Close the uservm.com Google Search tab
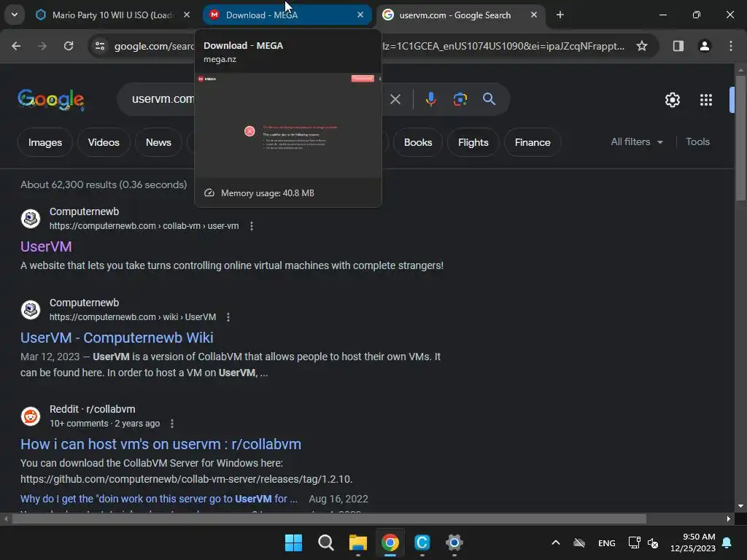The height and width of the screenshot is (560, 747). 534,15
